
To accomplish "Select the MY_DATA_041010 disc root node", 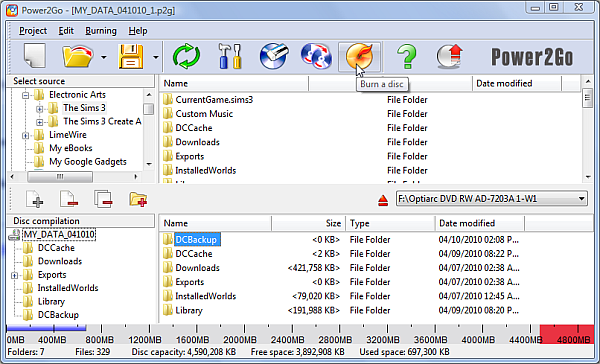I will pos(59,234).
